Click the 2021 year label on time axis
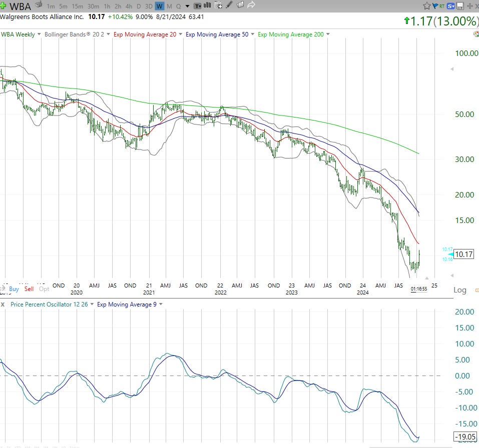Screen dimensions: 479x448 pos(149,292)
